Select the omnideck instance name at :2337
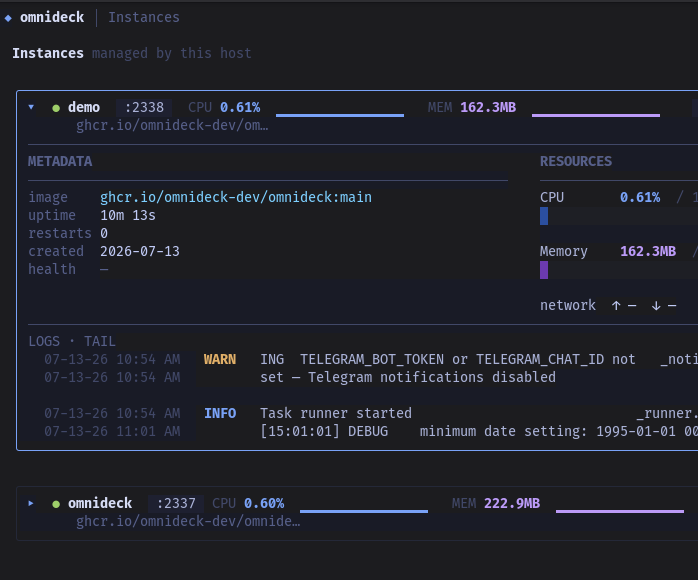The image size is (698, 580). tap(100, 503)
